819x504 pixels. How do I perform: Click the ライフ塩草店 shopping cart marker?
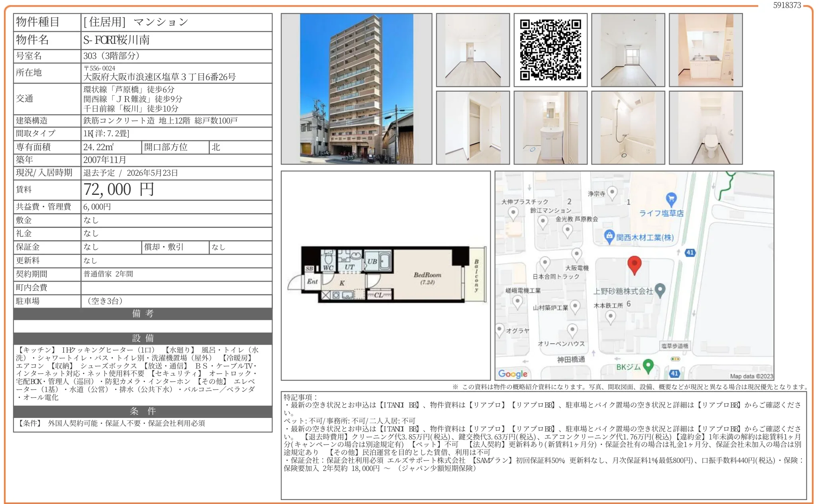[671, 199]
